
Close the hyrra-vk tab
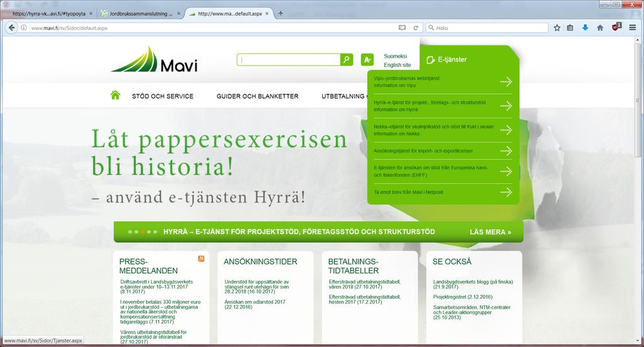[x=91, y=14]
